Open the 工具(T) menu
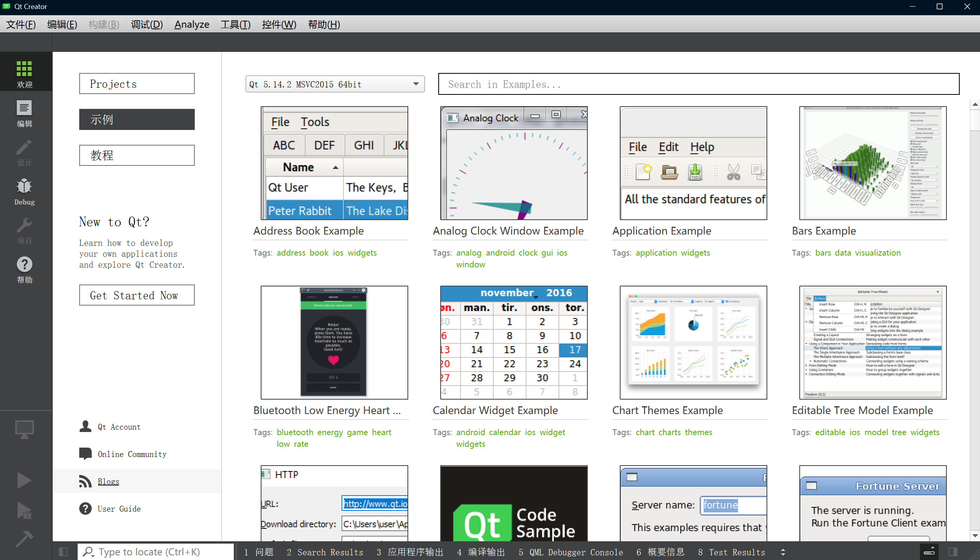The width and height of the screenshot is (980, 560). pos(235,25)
